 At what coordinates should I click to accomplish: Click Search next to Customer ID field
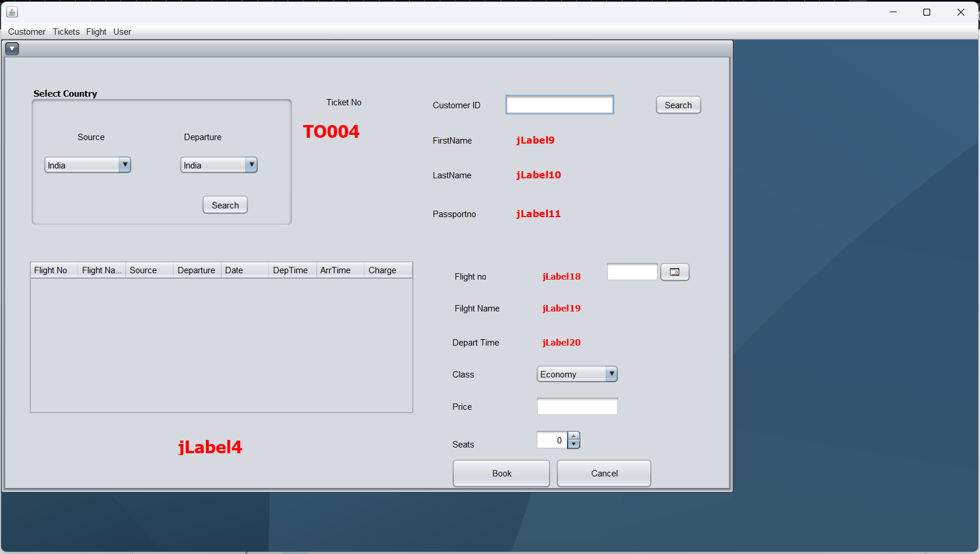677,105
